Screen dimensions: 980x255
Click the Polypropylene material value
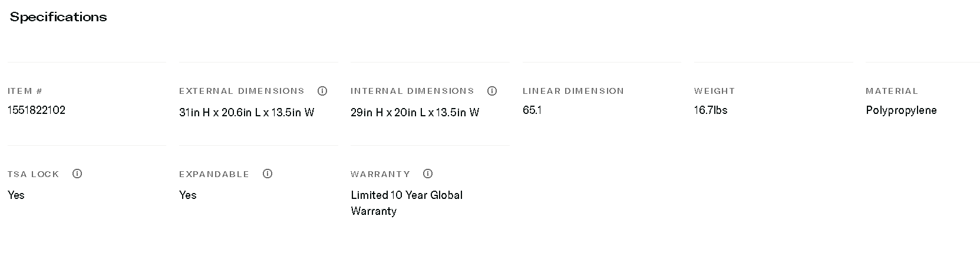click(901, 110)
